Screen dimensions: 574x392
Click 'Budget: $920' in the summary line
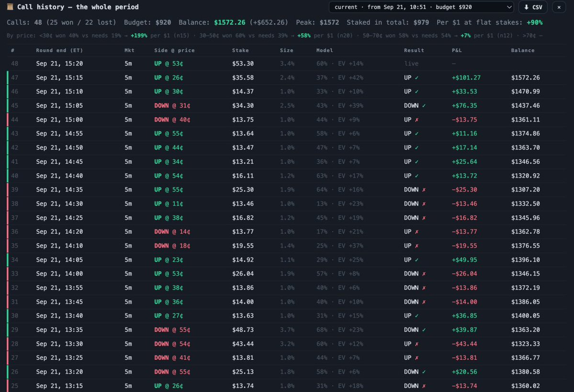click(x=147, y=22)
